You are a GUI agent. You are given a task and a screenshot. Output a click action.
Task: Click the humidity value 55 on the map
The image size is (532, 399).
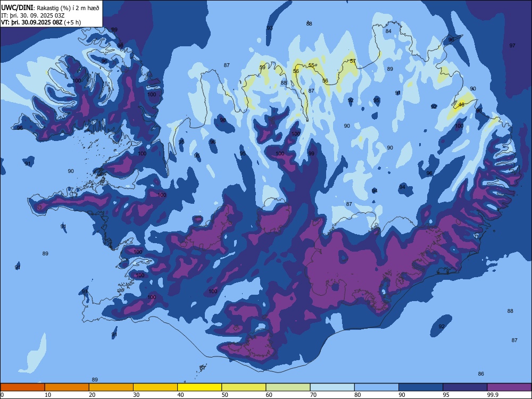tap(311, 65)
